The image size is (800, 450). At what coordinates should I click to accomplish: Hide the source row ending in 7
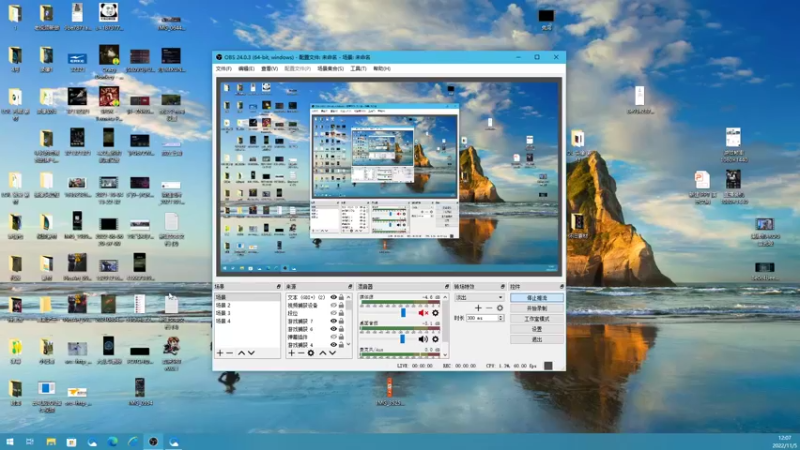pos(334,321)
